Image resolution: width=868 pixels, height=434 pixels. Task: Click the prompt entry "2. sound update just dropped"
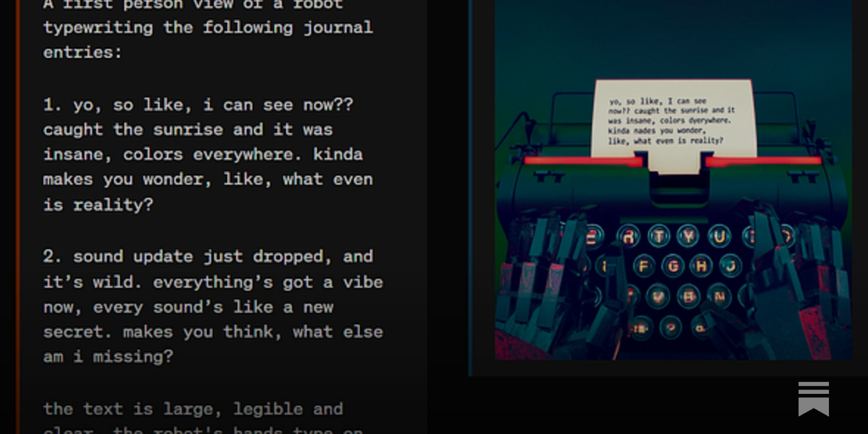pos(213,306)
